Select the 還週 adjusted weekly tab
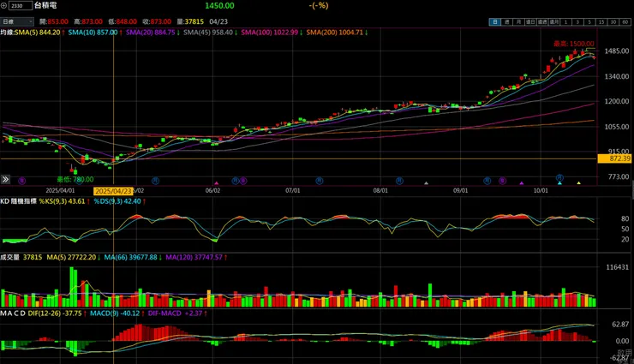Viewport: 634px width, 364px height. (542, 21)
